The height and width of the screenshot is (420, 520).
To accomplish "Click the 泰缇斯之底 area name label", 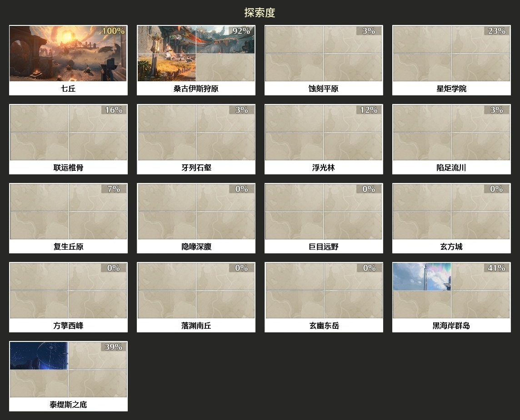I will (x=68, y=405).
